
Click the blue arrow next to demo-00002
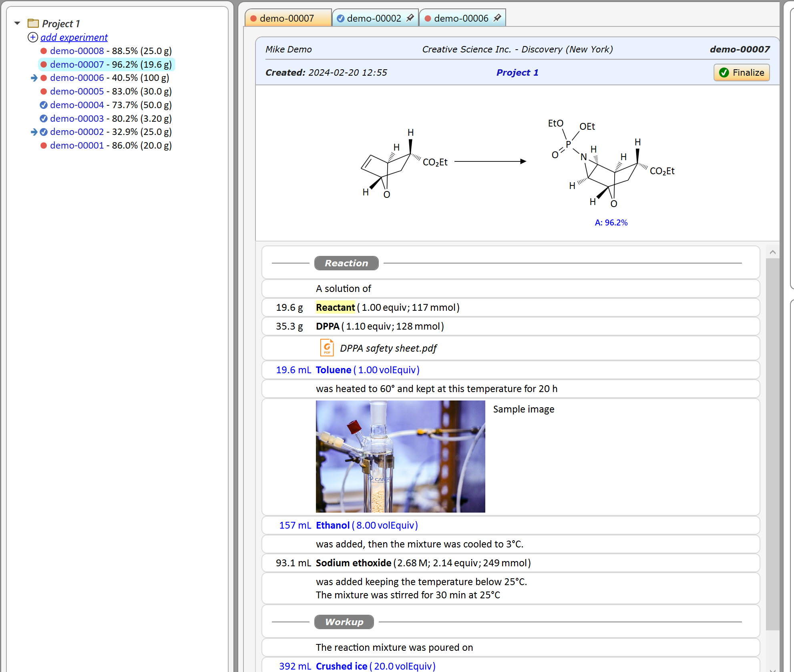(34, 132)
